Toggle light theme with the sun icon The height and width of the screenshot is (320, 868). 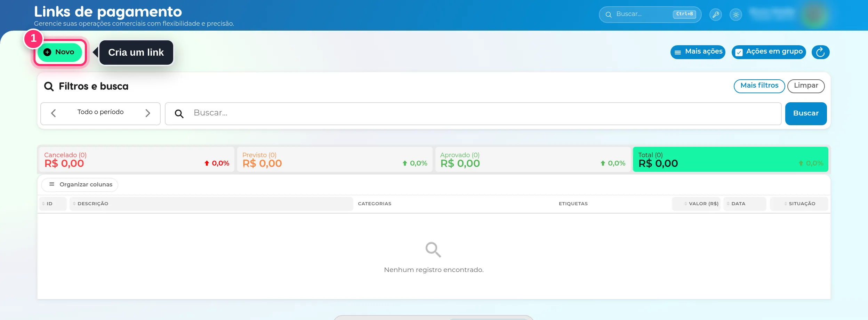[x=736, y=15]
